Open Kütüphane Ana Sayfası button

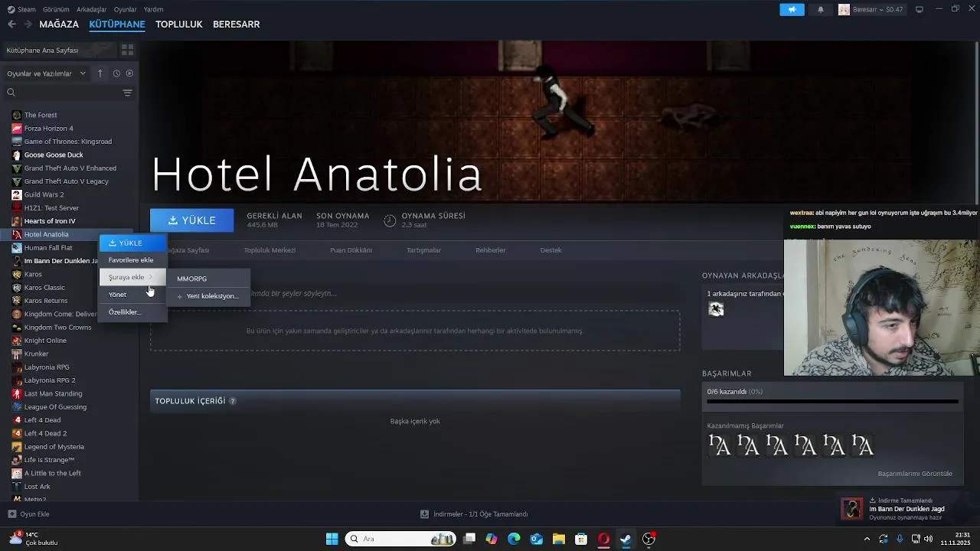(x=60, y=50)
